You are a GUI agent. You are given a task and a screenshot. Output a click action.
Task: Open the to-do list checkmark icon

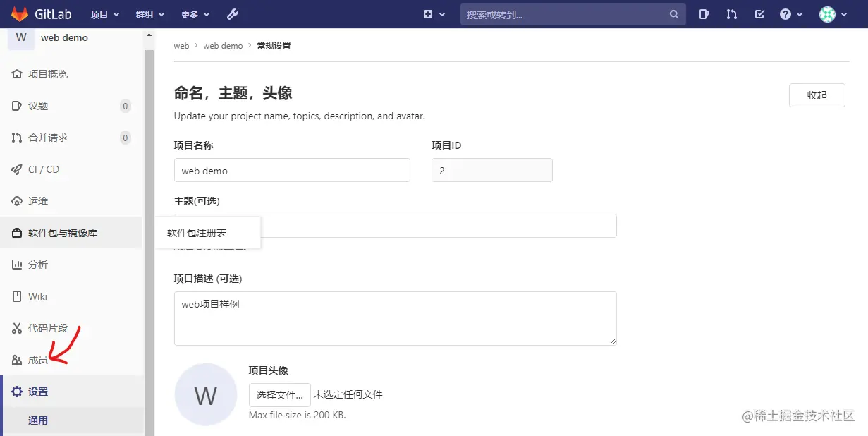coord(759,14)
